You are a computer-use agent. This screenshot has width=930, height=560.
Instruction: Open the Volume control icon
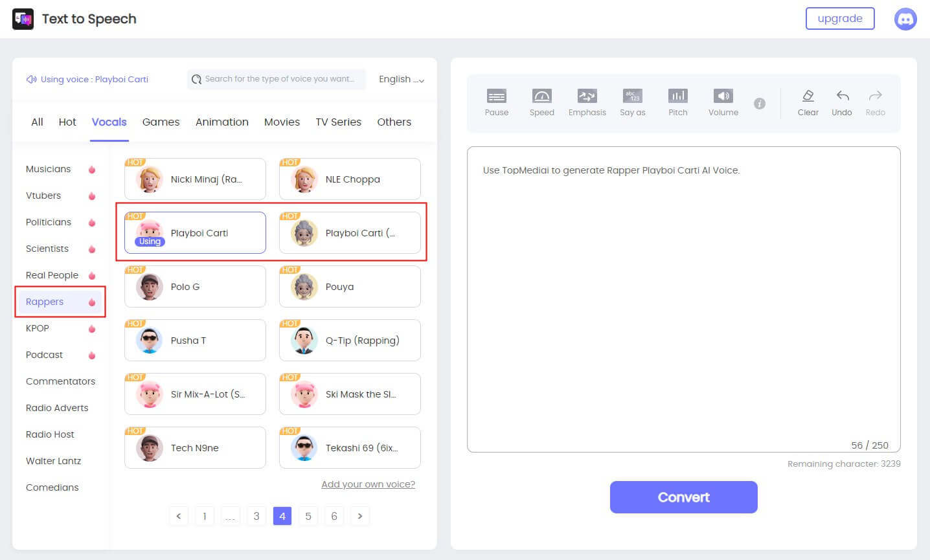pos(723,96)
